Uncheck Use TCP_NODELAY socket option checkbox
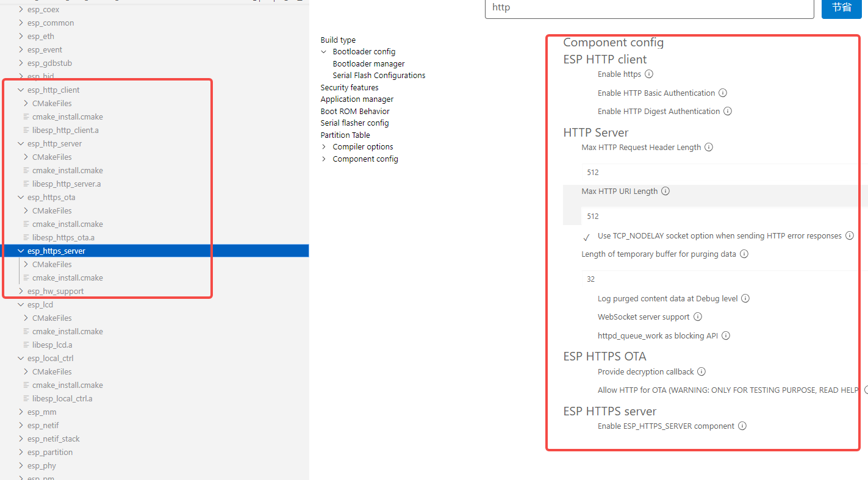 pyautogui.click(x=587, y=237)
